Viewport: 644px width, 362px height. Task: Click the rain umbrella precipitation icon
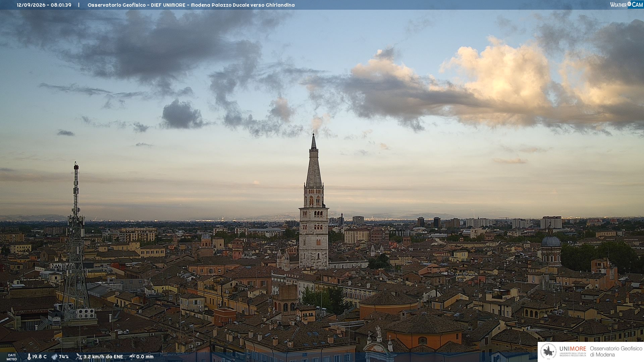click(x=132, y=357)
